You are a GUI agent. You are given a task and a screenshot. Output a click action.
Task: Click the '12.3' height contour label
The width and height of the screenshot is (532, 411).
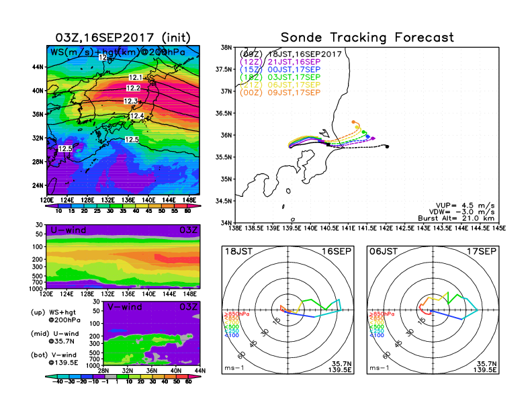point(130,101)
